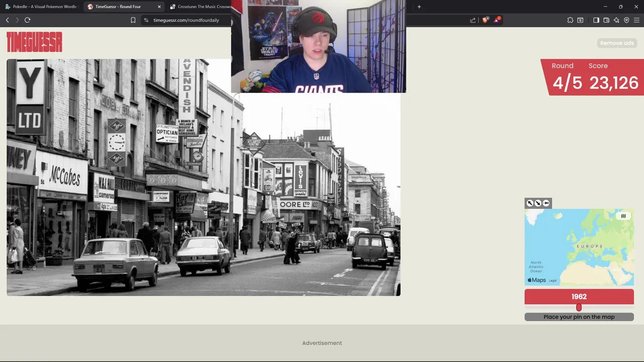Viewport: 644px width, 362px height.
Task: Click the TimeGuessr logo
Action: coord(34,42)
